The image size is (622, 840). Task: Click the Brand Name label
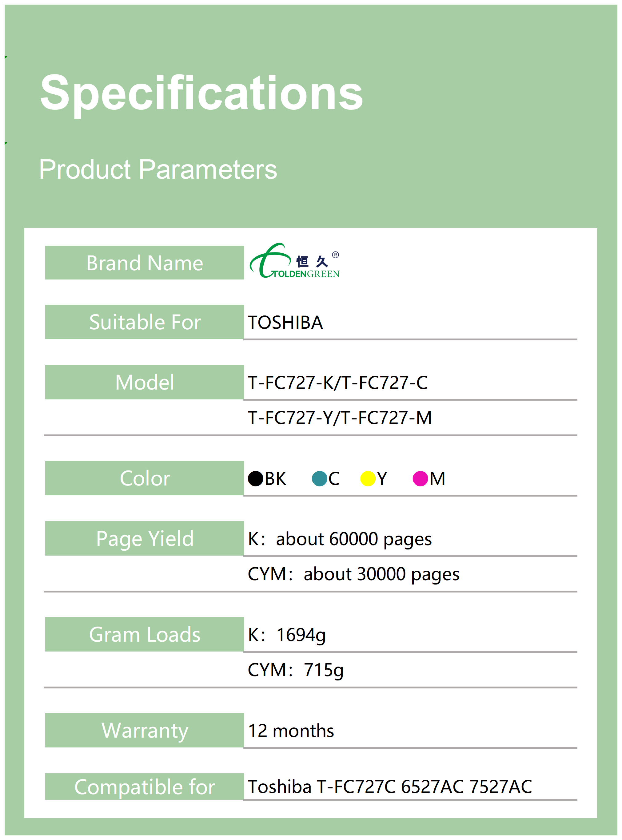[x=145, y=263]
